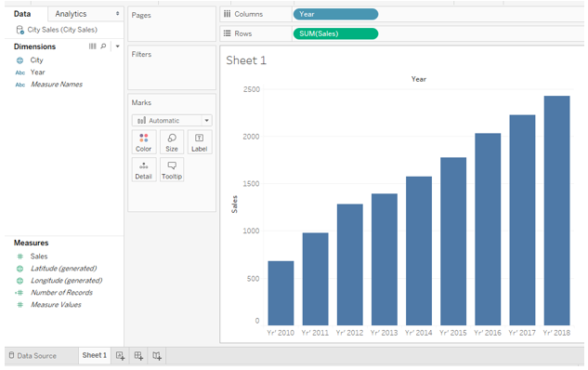
Task: Click the Abc icon next to Year
Action: coord(20,73)
